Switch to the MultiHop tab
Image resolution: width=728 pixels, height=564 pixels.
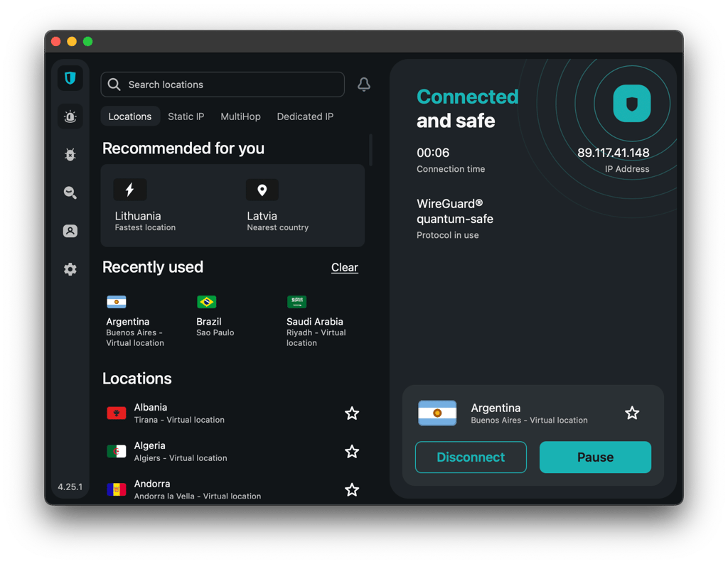pyautogui.click(x=240, y=116)
